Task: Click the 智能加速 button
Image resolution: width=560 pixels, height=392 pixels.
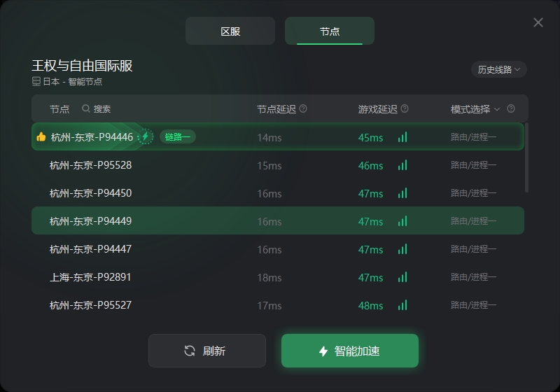Action: [349, 351]
